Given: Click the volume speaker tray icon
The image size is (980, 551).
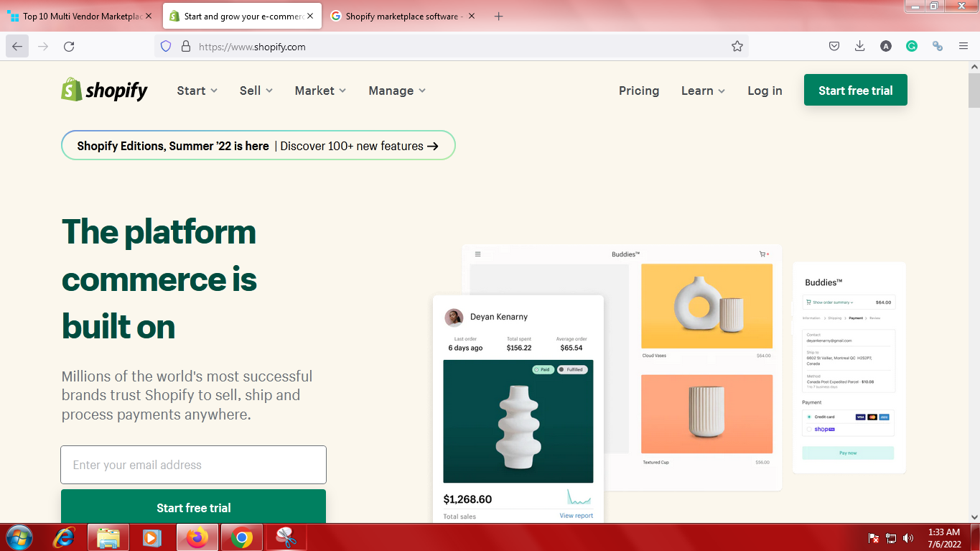Looking at the screenshot, I should (908, 537).
